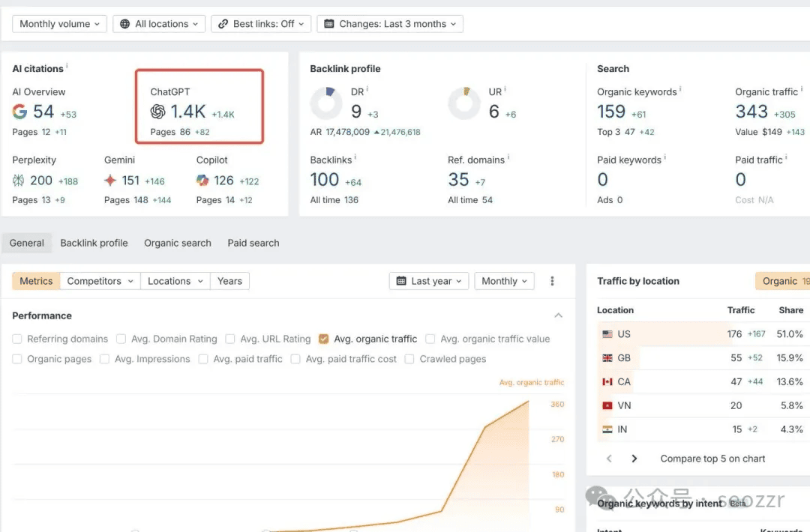Select the Years button
The height and width of the screenshot is (532, 810).
[229, 281]
